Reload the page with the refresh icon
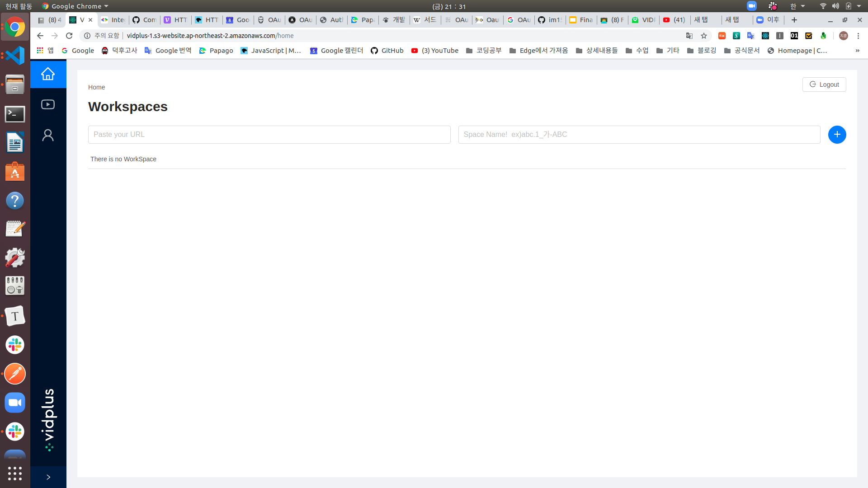The image size is (868, 488). (x=69, y=36)
